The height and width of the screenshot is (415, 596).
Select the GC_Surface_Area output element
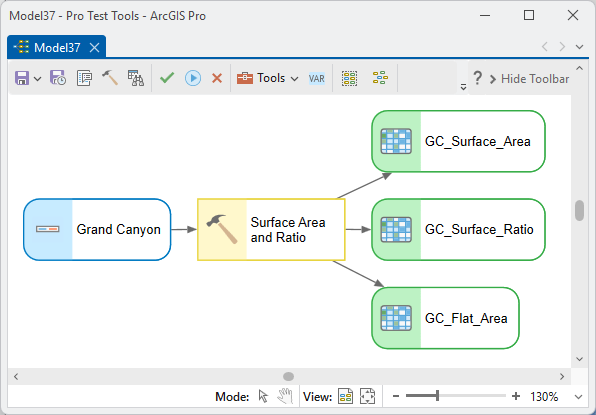pos(458,141)
